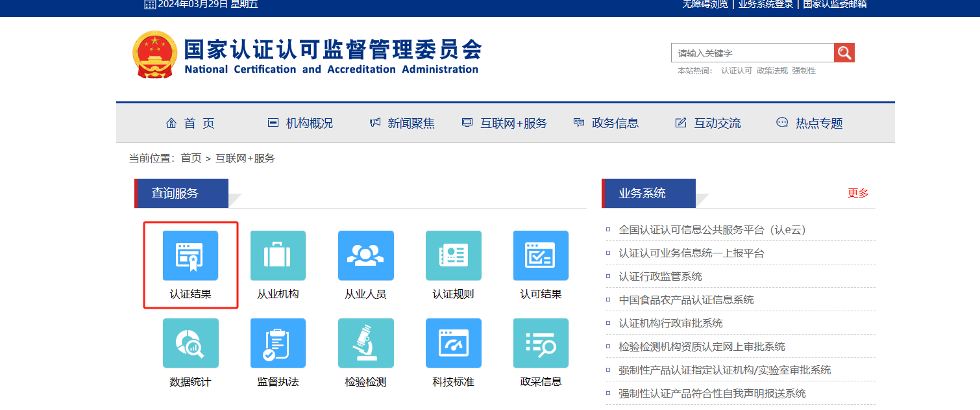Select the 政采信息 procurement information icon
Screen dimensions: 980x410
pos(541,343)
